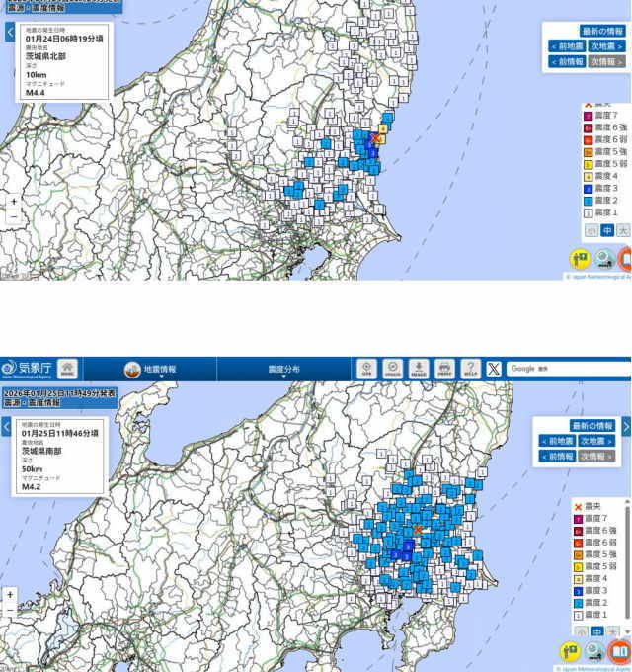Click the yellow evacuation icon on lower map
Viewport: 632px width, 672px height.
click(570, 651)
